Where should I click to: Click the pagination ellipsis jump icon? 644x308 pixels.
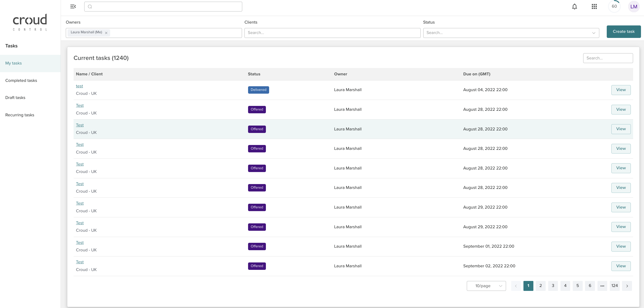pyautogui.click(x=602, y=286)
